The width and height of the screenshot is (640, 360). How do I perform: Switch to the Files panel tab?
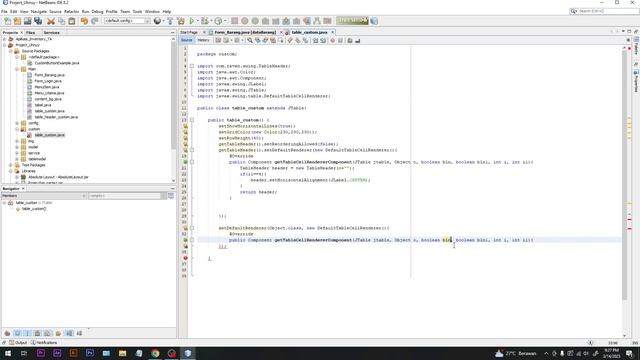click(x=31, y=32)
